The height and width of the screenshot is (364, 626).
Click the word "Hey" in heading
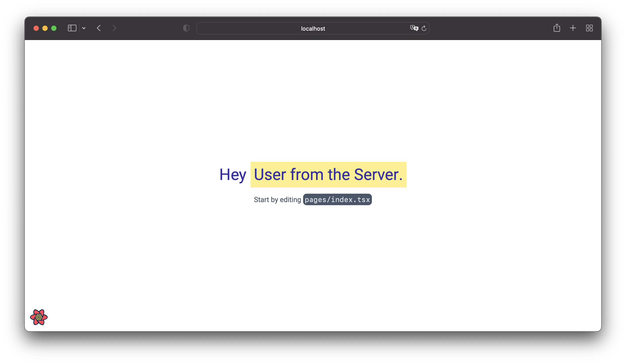pos(232,175)
